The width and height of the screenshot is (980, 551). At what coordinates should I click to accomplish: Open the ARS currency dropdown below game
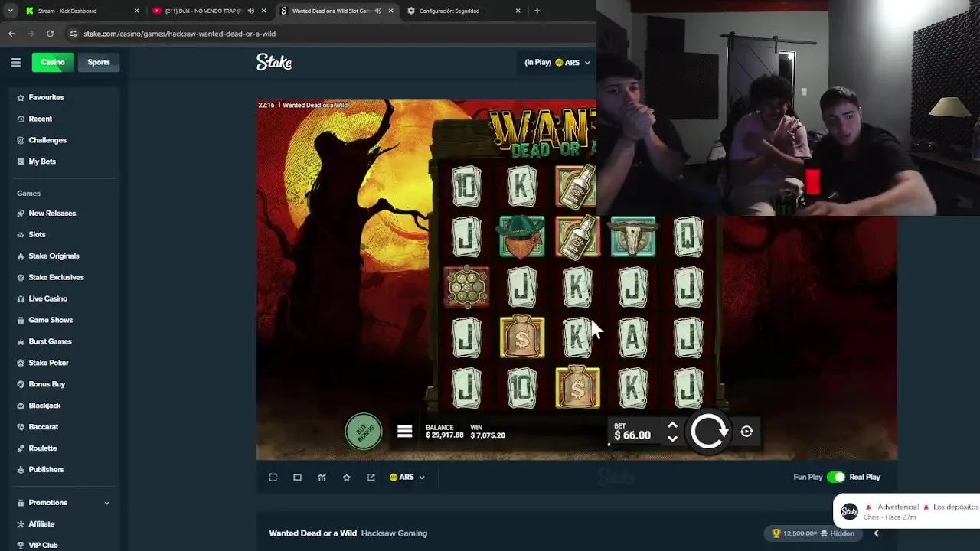pyautogui.click(x=407, y=478)
